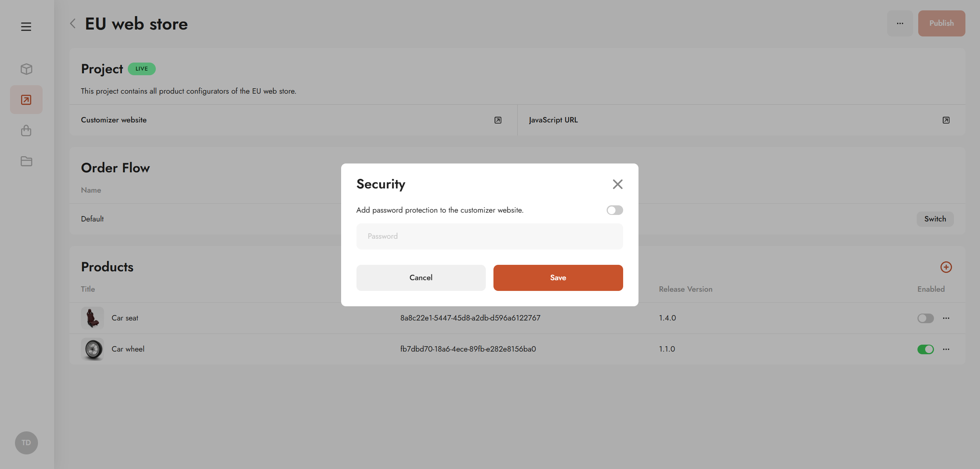Open the folder icon in sidebar
Screen dimensions: 980x469
[x=26, y=161]
